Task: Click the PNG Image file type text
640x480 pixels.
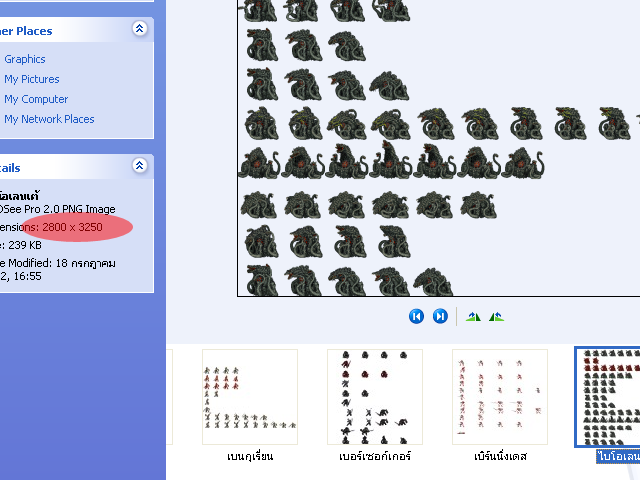Action: coord(58,209)
